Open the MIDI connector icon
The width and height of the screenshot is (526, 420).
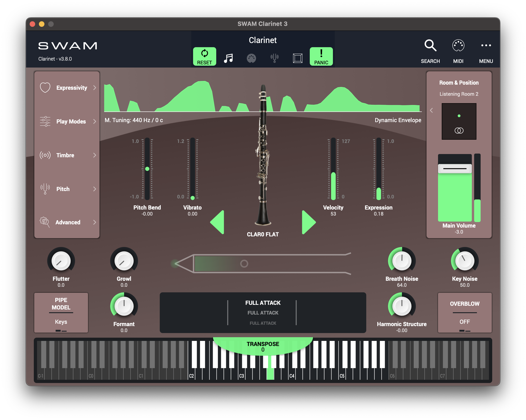[458, 46]
